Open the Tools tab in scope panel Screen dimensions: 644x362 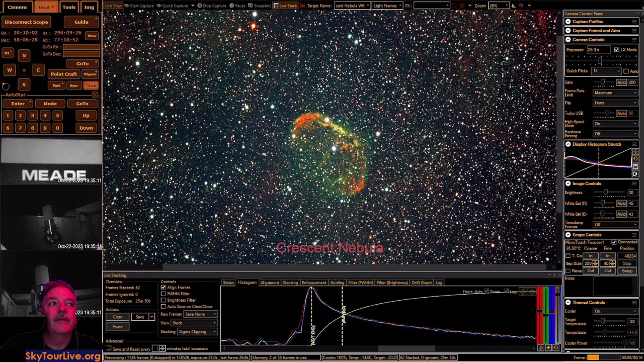69,7
